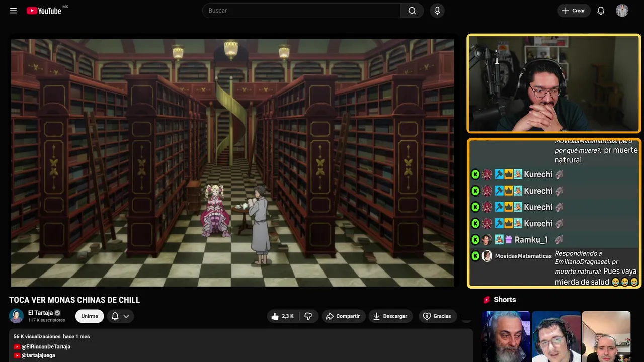Click the Shorts section icon
The image size is (644, 362).
(487, 300)
